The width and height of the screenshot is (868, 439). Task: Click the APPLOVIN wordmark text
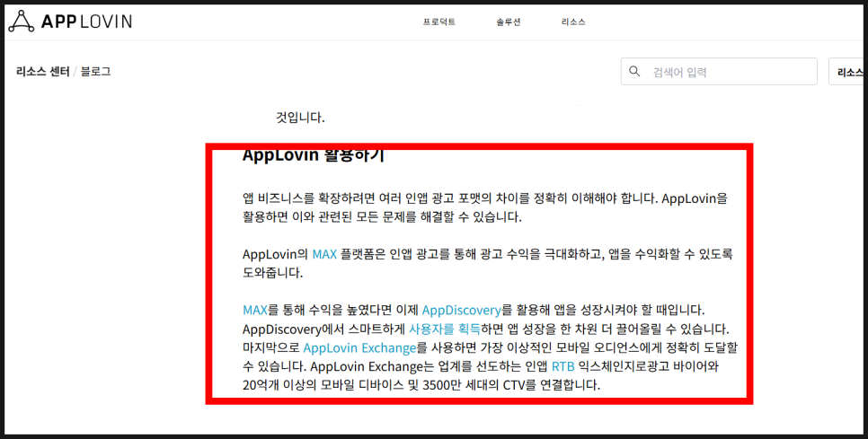(86, 22)
